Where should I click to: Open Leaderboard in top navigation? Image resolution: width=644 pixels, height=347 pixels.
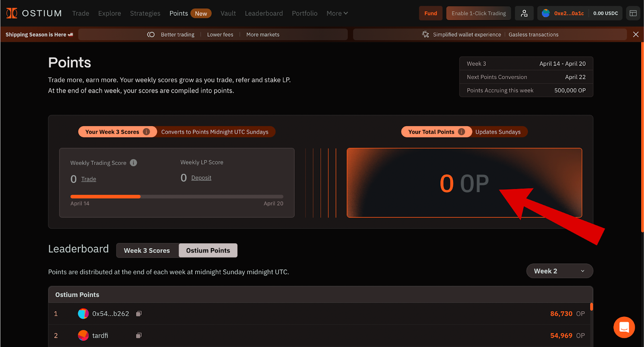click(264, 13)
